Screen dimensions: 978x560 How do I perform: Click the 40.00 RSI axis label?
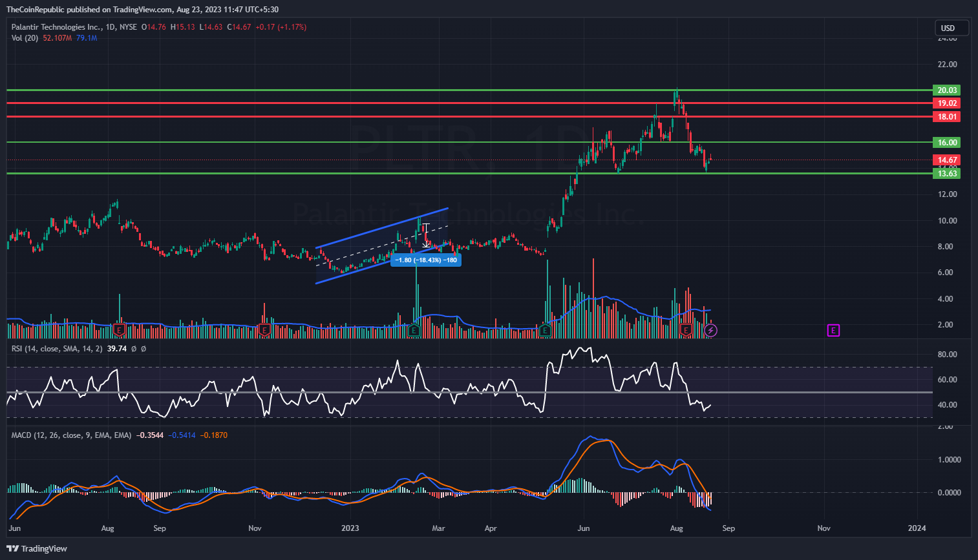(947, 405)
